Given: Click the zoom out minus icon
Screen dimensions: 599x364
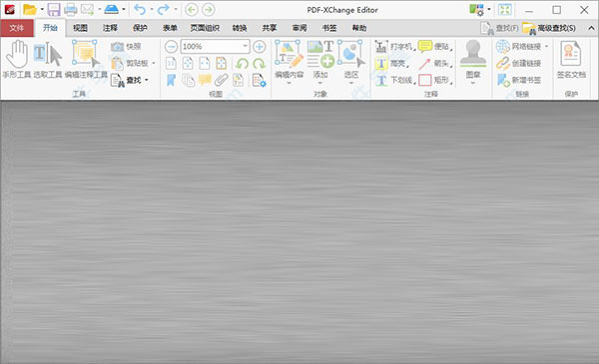Looking at the screenshot, I should 171,47.
